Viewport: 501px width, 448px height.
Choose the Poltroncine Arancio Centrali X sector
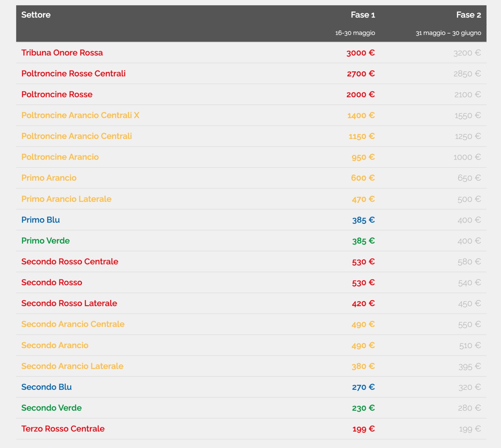pos(80,115)
